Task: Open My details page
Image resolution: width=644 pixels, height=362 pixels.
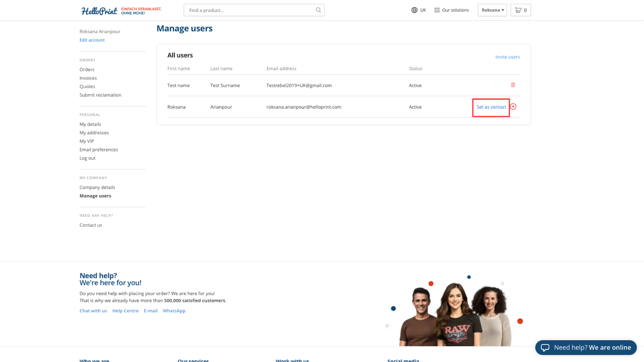Action: [x=90, y=124]
